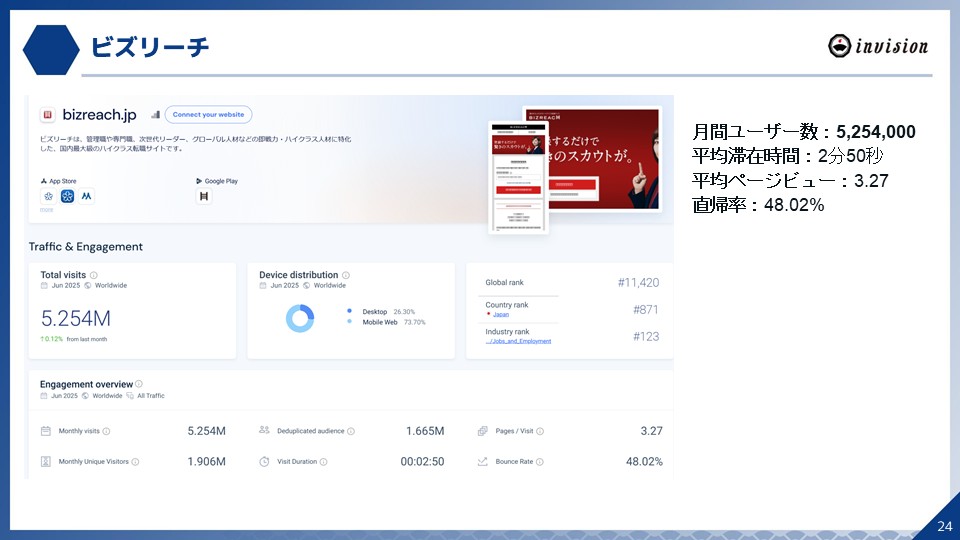Click the invision logo

[x=878, y=46]
